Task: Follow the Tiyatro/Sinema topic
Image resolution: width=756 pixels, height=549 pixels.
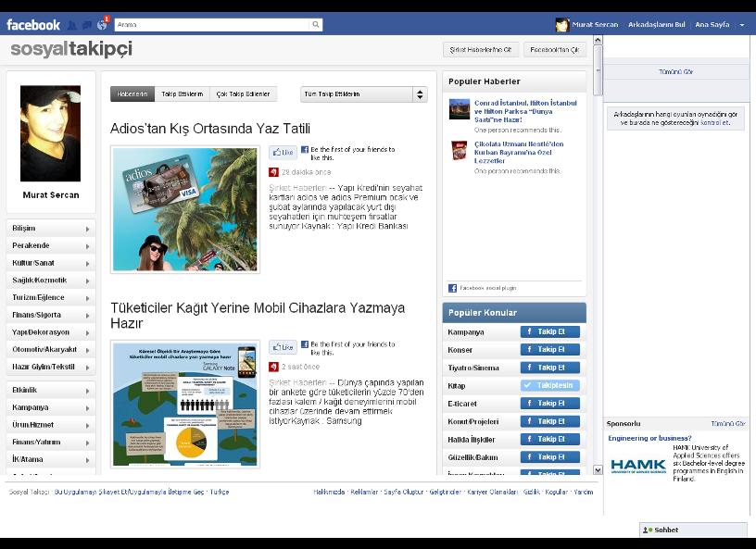Action: point(550,368)
